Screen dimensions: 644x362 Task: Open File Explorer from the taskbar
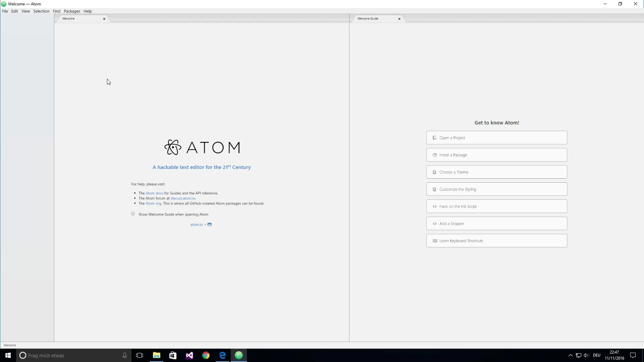[156, 355]
